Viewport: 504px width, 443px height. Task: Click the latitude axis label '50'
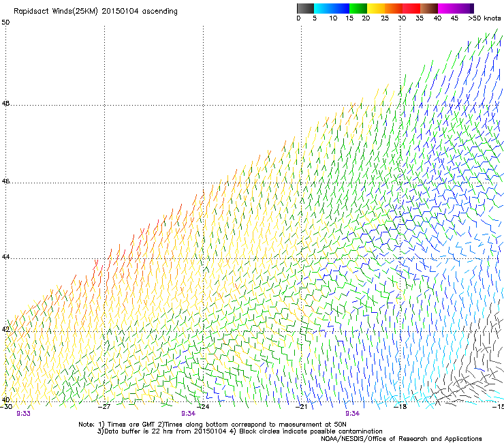coord(5,22)
